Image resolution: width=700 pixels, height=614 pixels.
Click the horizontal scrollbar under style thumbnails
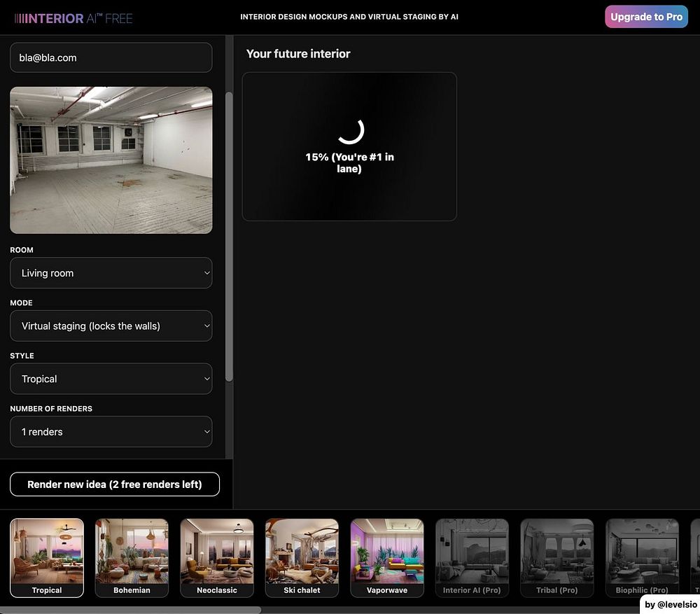pyautogui.click(x=130, y=610)
